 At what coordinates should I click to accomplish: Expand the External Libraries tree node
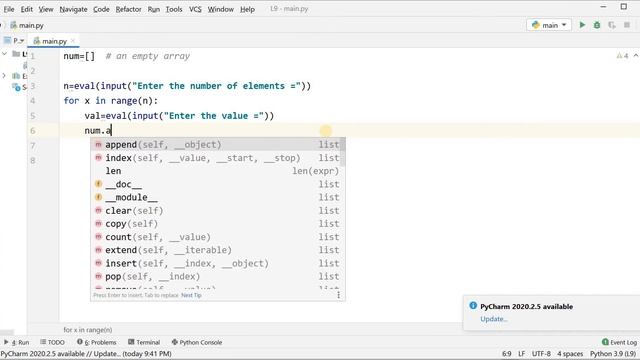4,76
